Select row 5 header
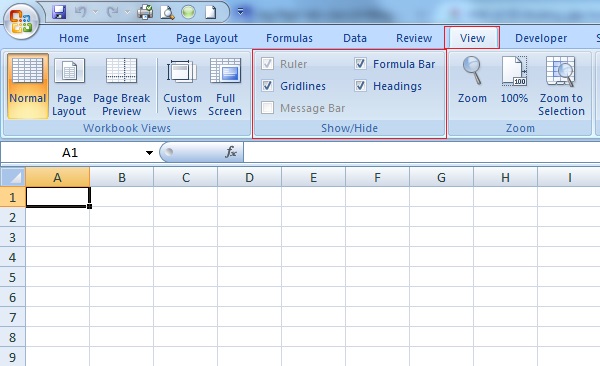The height and width of the screenshot is (366, 600). tap(13, 277)
